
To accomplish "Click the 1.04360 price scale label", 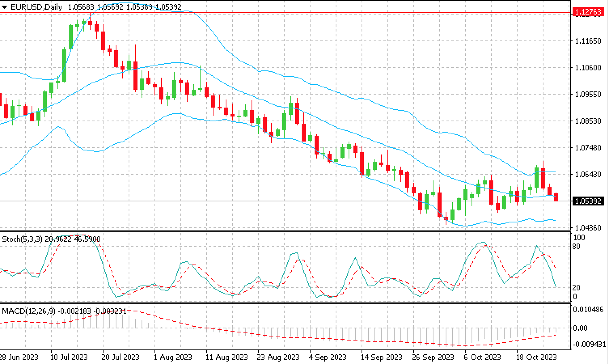I will 588,228.
